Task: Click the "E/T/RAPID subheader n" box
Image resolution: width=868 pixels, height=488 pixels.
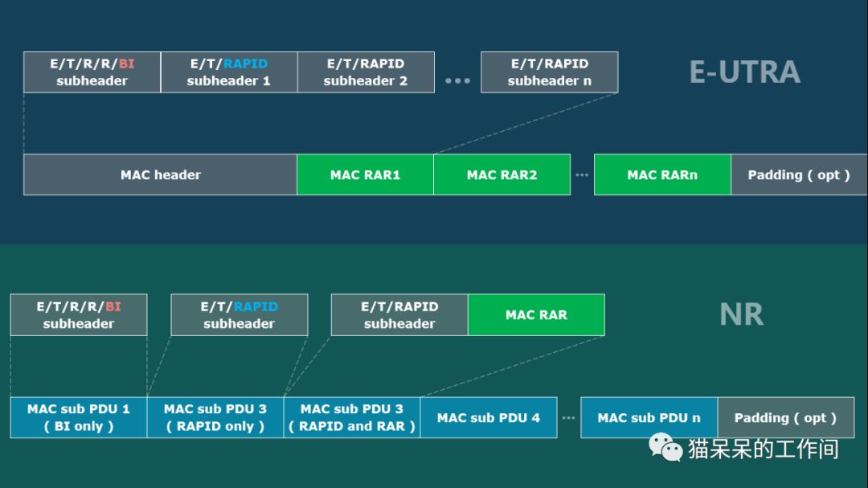Action: [550, 72]
